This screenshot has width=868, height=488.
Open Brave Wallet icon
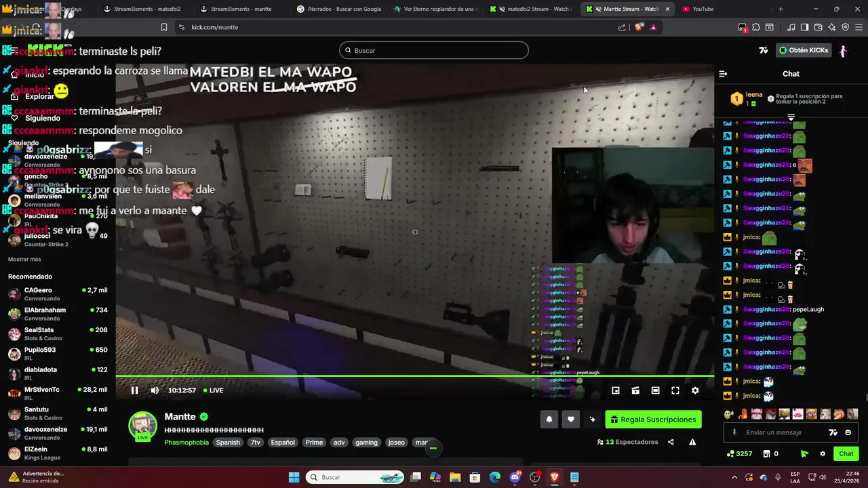click(x=818, y=27)
